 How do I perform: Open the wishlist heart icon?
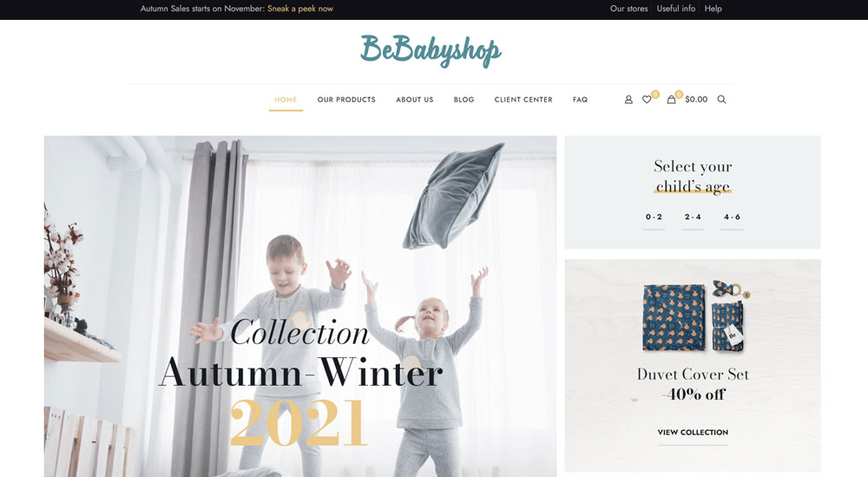point(646,100)
